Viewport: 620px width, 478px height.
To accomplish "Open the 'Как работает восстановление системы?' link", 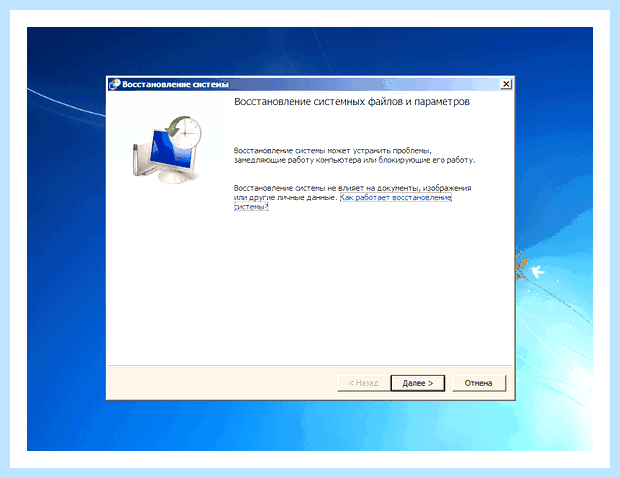I will [395, 197].
